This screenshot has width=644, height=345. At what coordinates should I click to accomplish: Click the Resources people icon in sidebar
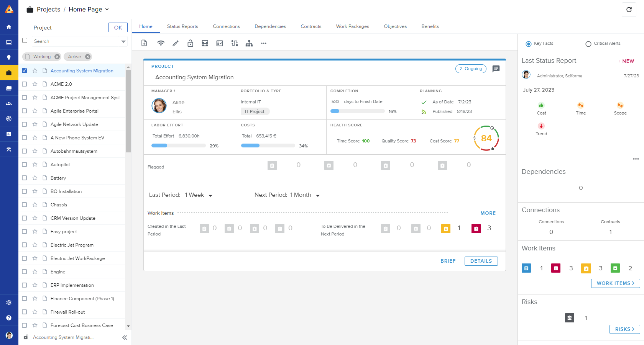click(9, 103)
